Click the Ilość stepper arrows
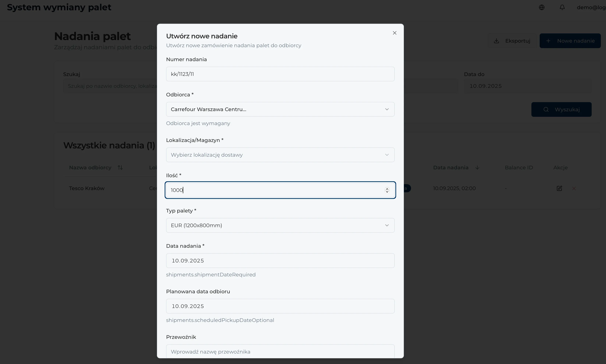The image size is (606, 364). [387, 190]
